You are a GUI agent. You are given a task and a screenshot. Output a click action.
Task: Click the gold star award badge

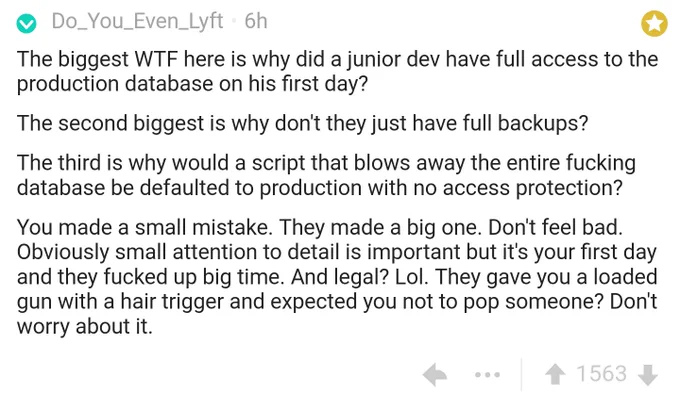click(x=654, y=23)
